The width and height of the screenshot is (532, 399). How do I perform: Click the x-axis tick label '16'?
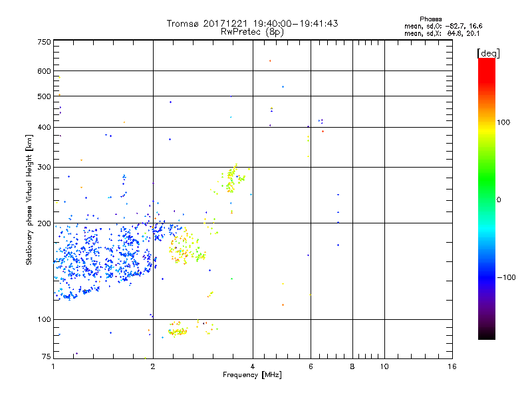click(452, 366)
